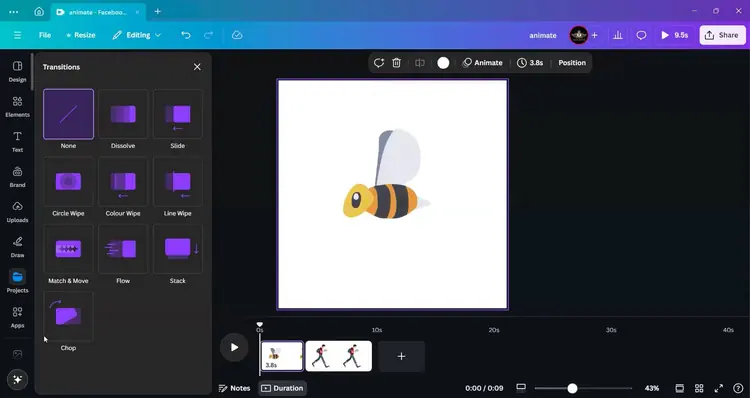Open the Apps panel
The height and width of the screenshot is (398, 750).
[17, 317]
